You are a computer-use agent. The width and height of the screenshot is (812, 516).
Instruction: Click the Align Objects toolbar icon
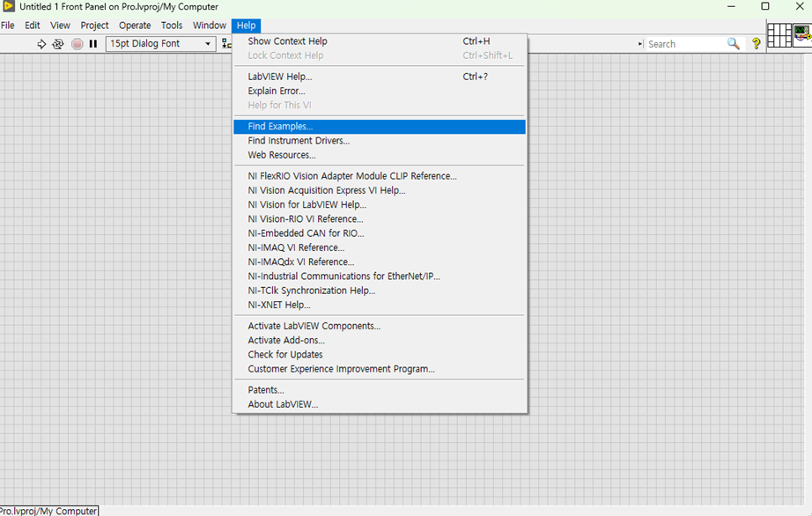pos(226,44)
